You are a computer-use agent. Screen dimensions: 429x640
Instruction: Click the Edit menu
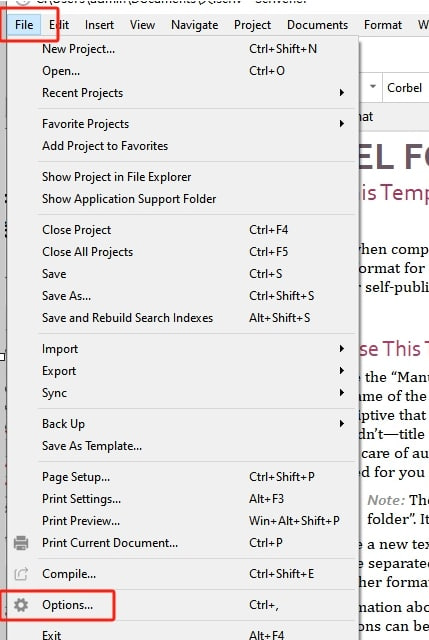[59, 25]
